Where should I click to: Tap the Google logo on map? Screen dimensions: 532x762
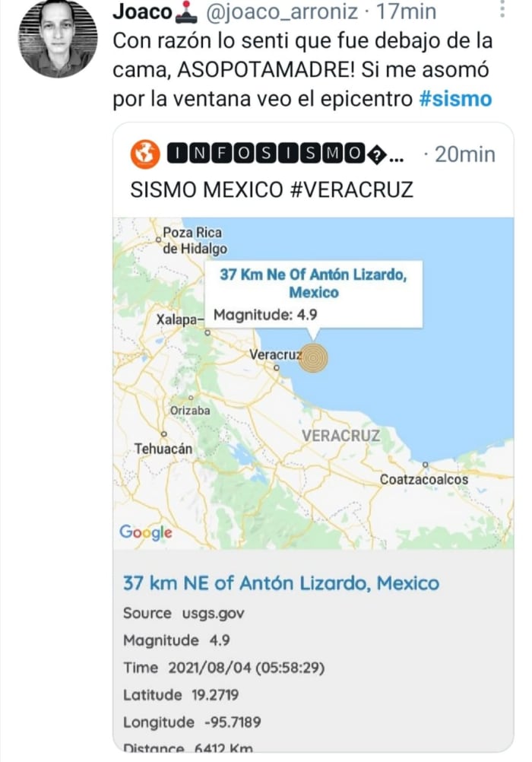(x=146, y=532)
